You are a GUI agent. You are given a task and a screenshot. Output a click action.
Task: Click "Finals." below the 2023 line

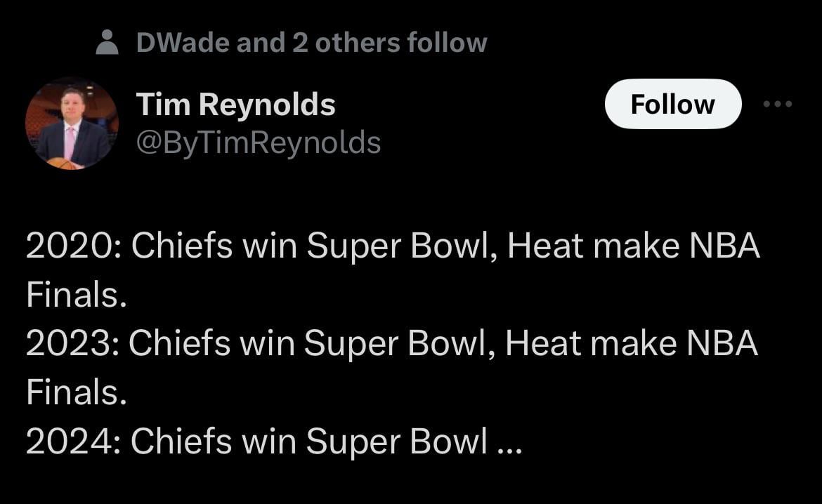point(77,392)
